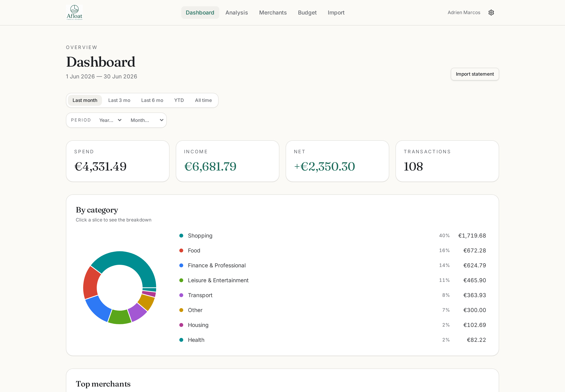The width and height of the screenshot is (565, 392).
Task: Click the Food legend color dot
Action: (x=181, y=250)
